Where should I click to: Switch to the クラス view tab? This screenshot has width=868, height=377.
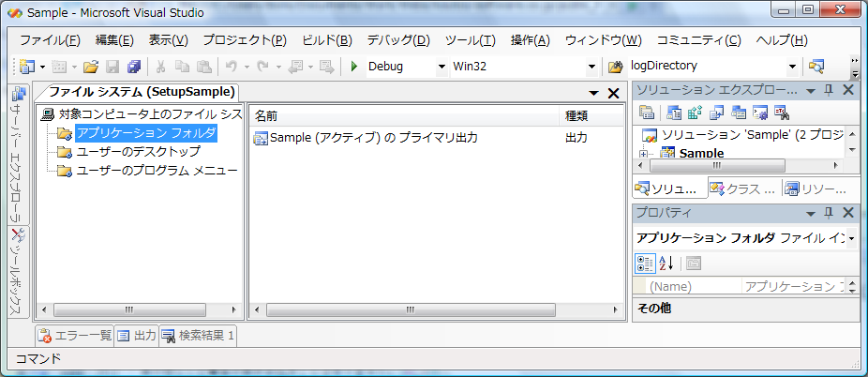click(x=744, y=188)
